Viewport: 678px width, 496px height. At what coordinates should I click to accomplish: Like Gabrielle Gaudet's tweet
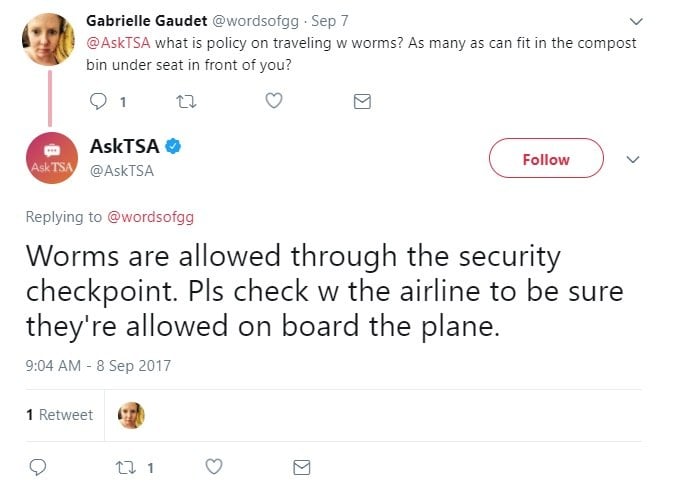(x=274, y=101)
